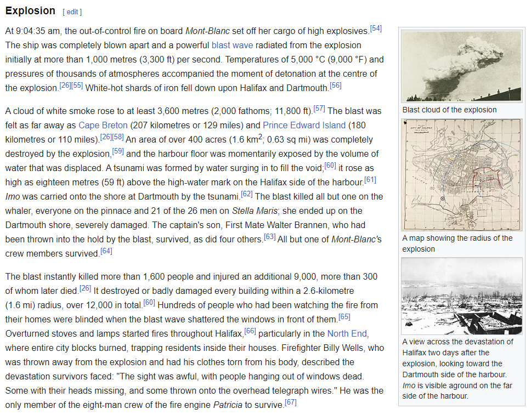This screenshot has height=420, width=531.
Task: Open citation [60] after '12,000 in total'
Action: 149,303
